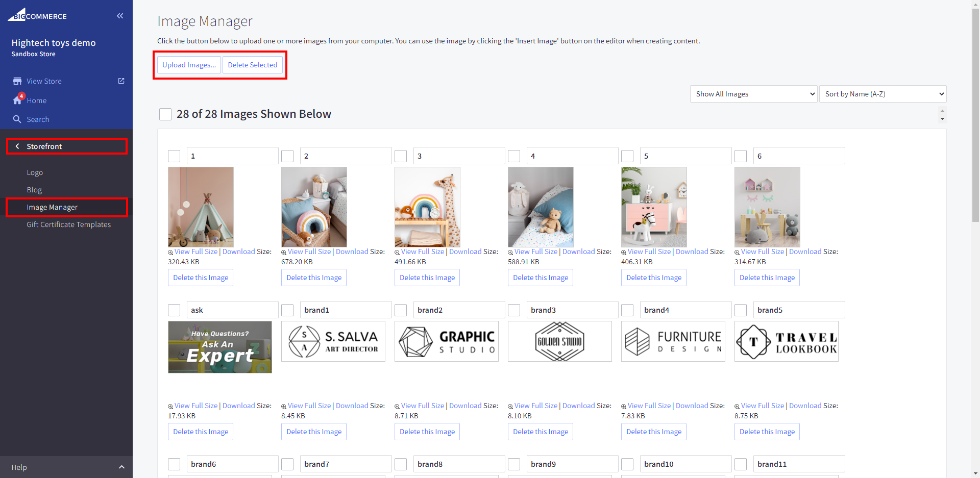
Task: Check the checkbox for image 3
Action: tap(401, 156)
